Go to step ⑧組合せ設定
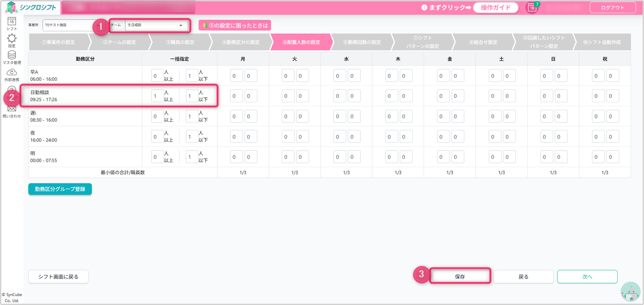The width and height of the screenshot is (644, 305). tap(483, 42)
